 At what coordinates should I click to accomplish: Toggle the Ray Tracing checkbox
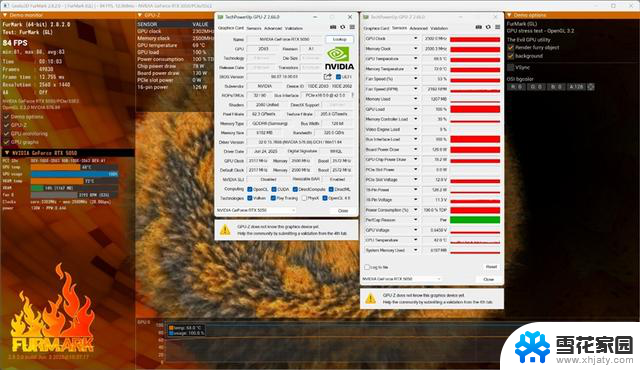point(273,198)
